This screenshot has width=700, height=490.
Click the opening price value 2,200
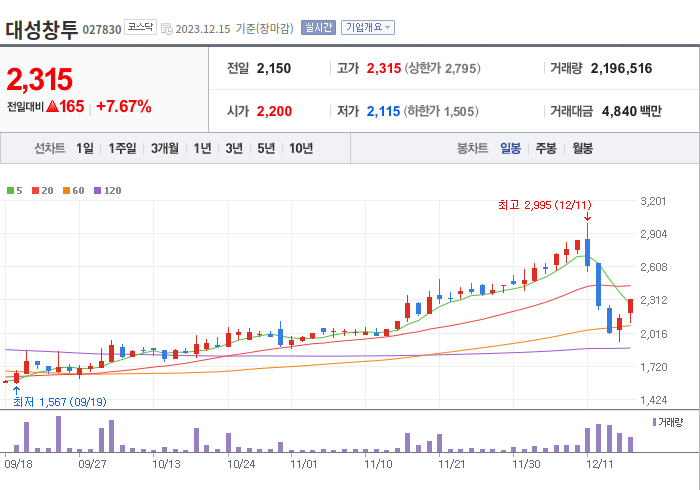click(274, 111)
